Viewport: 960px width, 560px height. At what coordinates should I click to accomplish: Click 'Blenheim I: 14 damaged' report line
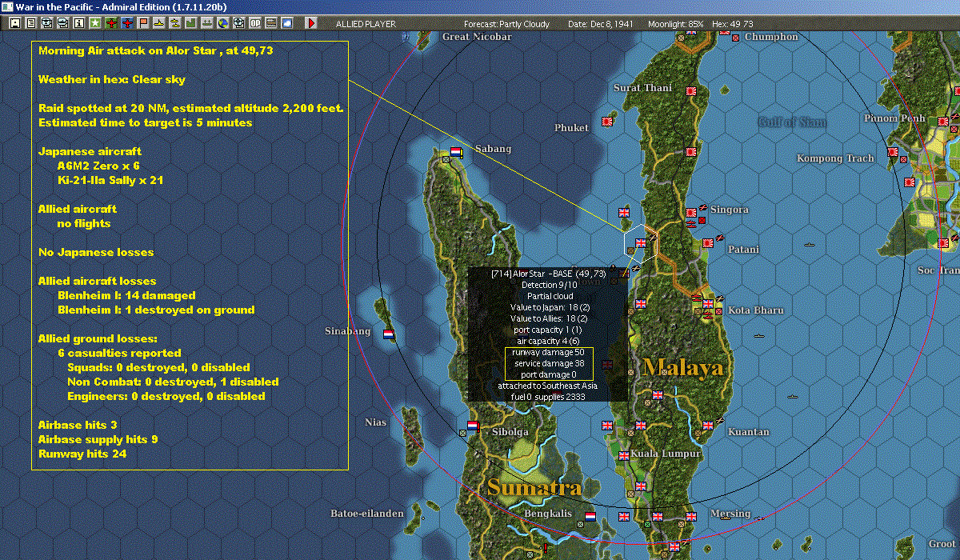coord(126,295)
